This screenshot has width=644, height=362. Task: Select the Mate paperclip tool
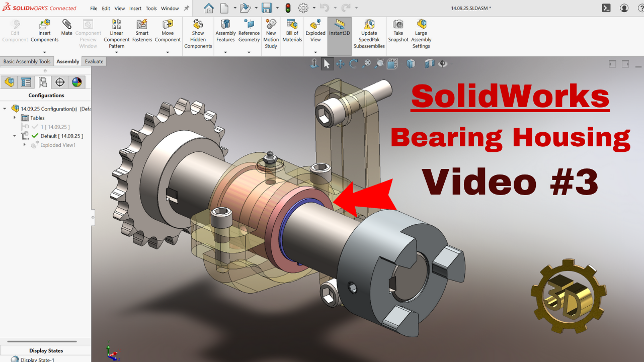coord(67,28)
